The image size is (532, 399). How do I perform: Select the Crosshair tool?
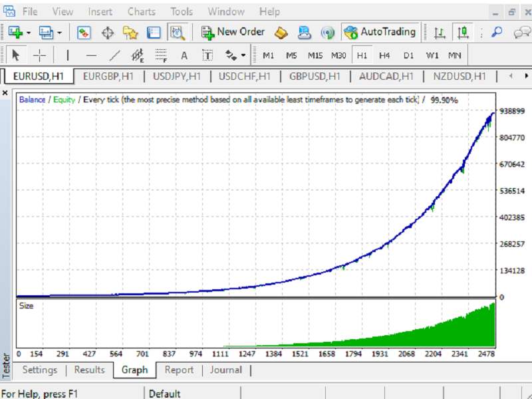(x=39, y=55)
